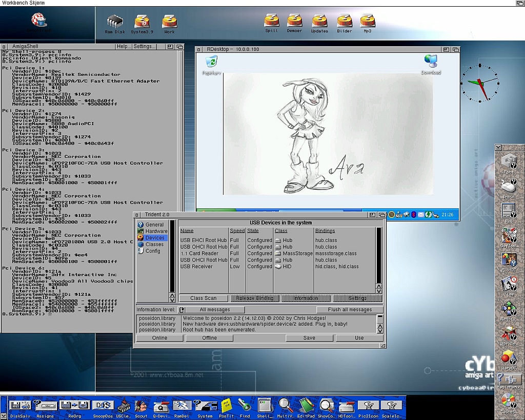Viewport: 525px width, 420px height.
Task: Select the USB EHCI Root Hub row
Action: point(277,240)
